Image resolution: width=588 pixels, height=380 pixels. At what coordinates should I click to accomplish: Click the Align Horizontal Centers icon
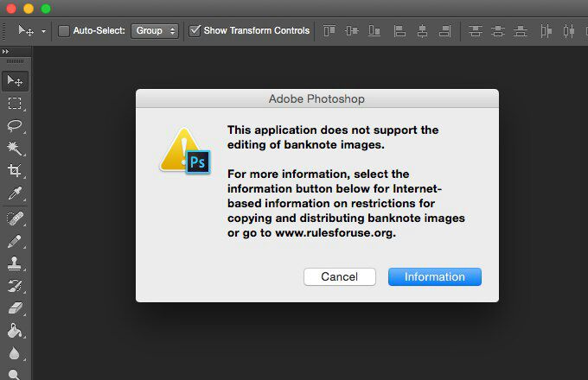(x=422, y=31)
